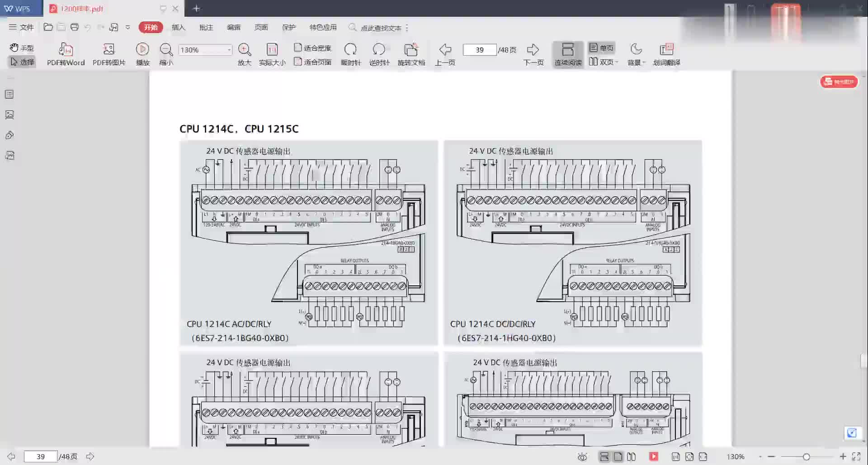Toggle single page view in status bar
The width and height of the screenshot is (868, 465).
(618, 457)
